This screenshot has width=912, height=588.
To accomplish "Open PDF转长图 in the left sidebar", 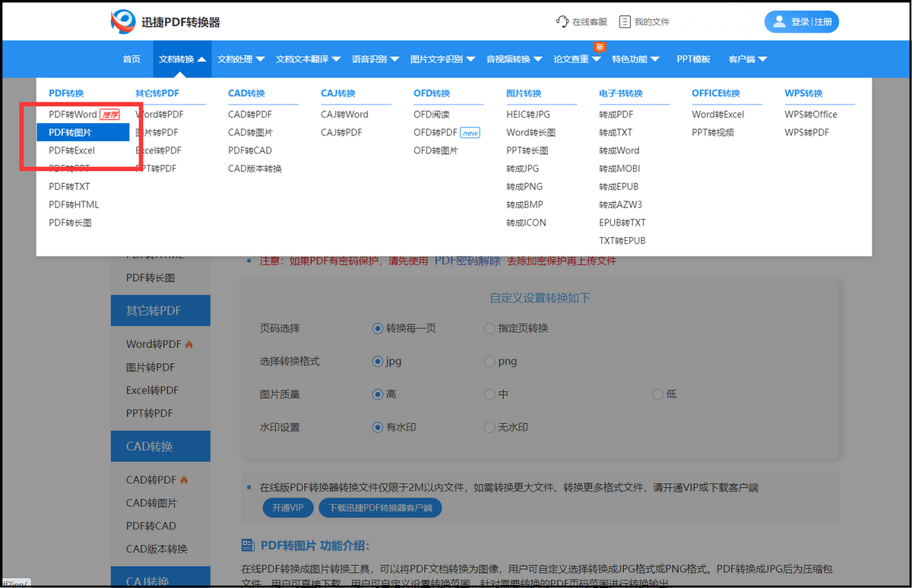I will tap(150, 278).
